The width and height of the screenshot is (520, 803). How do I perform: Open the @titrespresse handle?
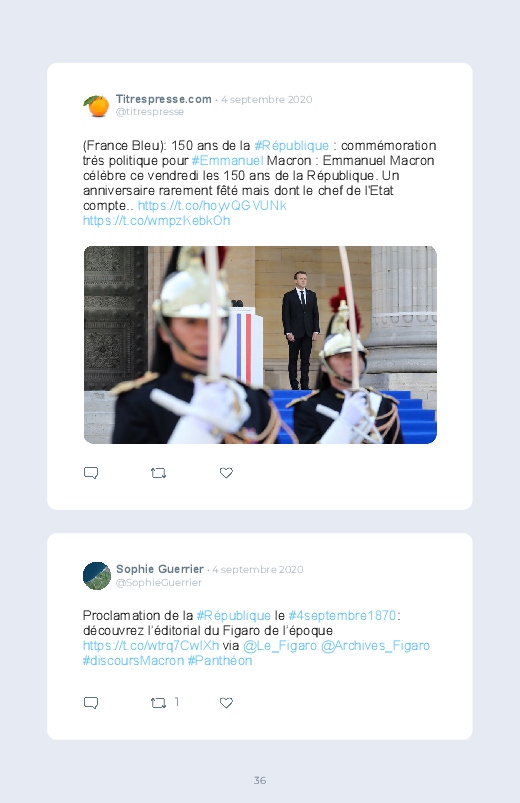[x=150, y=112]
